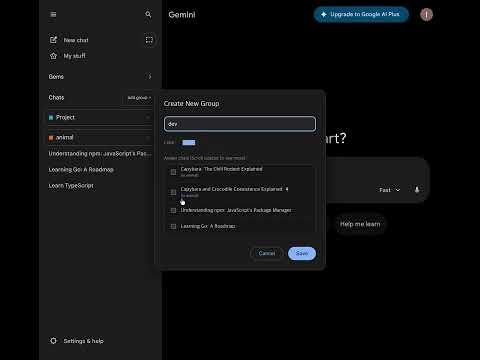Click the group name input field
This screenshot has width=480, height=360.
240,124
